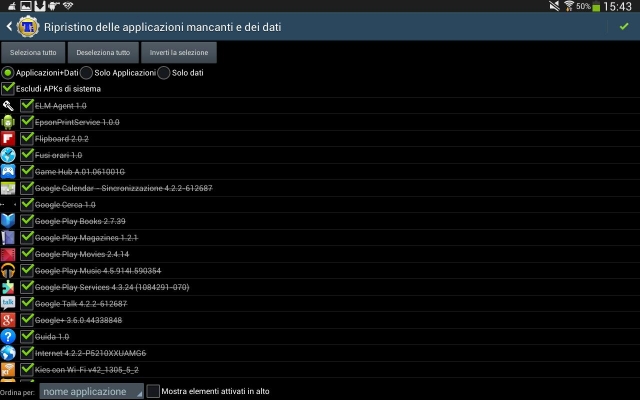The width and height of the screenshot is (640, 400).
Task: Tap the Google Play Books icon
Action: [x=8, y=221]
